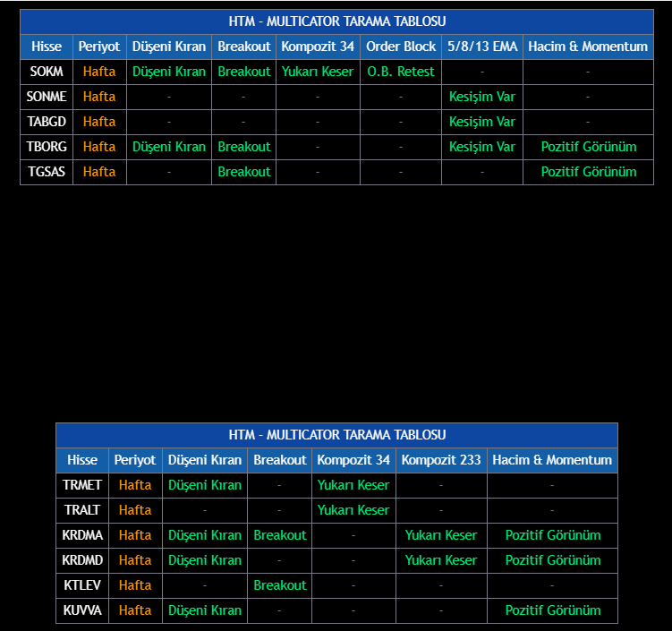Select O.B. Retest in the SOKM row
This screenshot has width=672, height=631.
tap(401, 72)
